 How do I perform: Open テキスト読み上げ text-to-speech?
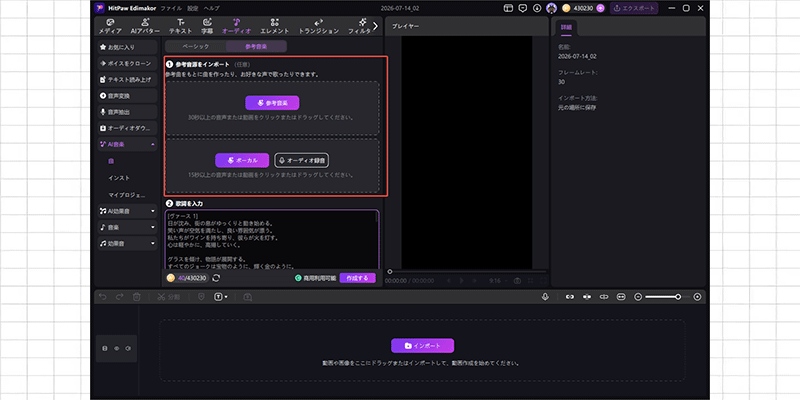coord(127,80)
